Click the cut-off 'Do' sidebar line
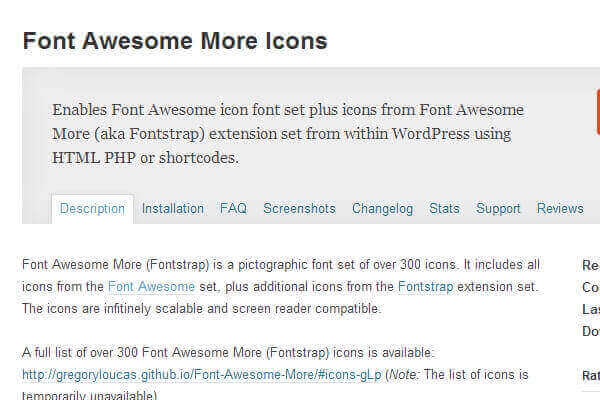This screenshot has width=600, height=400. 590,331
